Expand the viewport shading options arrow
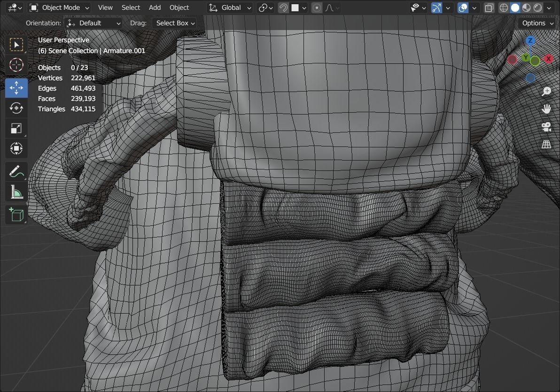560x392 pixels. [x=549, y=8]
